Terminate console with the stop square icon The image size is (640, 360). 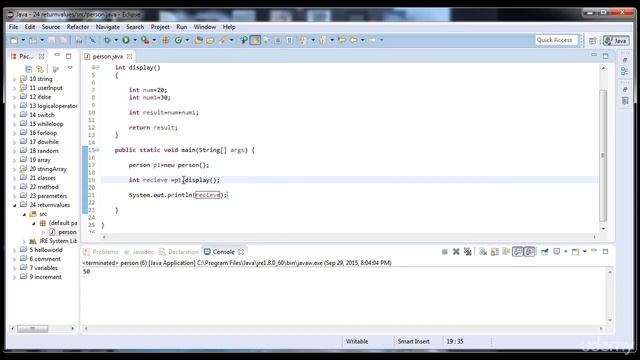(445, 252)
